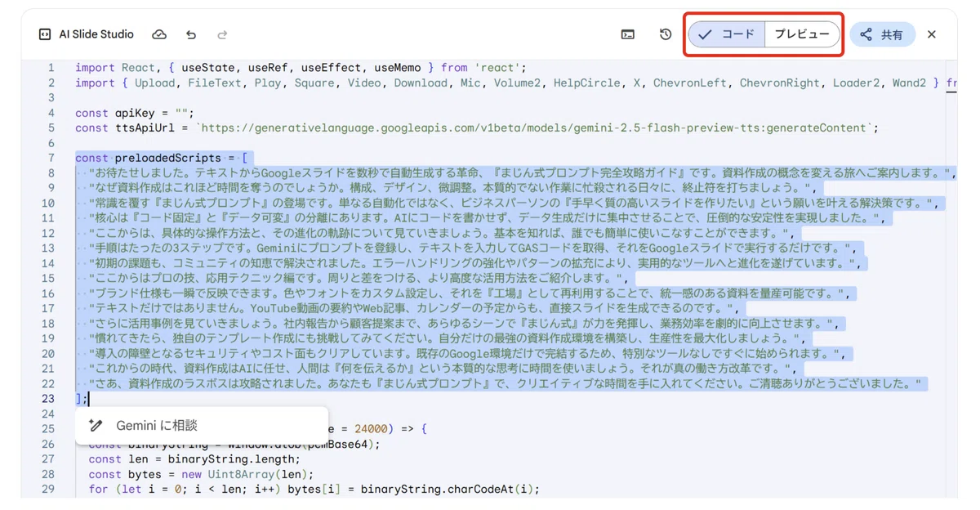Undo the last edit with the undo arrow
Screen dimensions: 980x510
(x=191, y=34)
